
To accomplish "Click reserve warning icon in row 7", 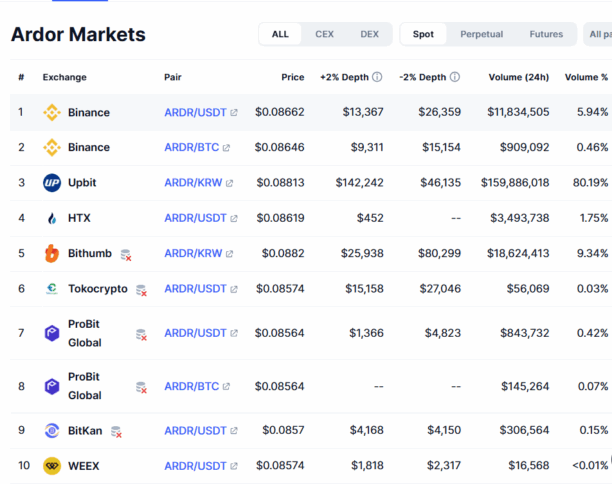I will click(141, 335).
